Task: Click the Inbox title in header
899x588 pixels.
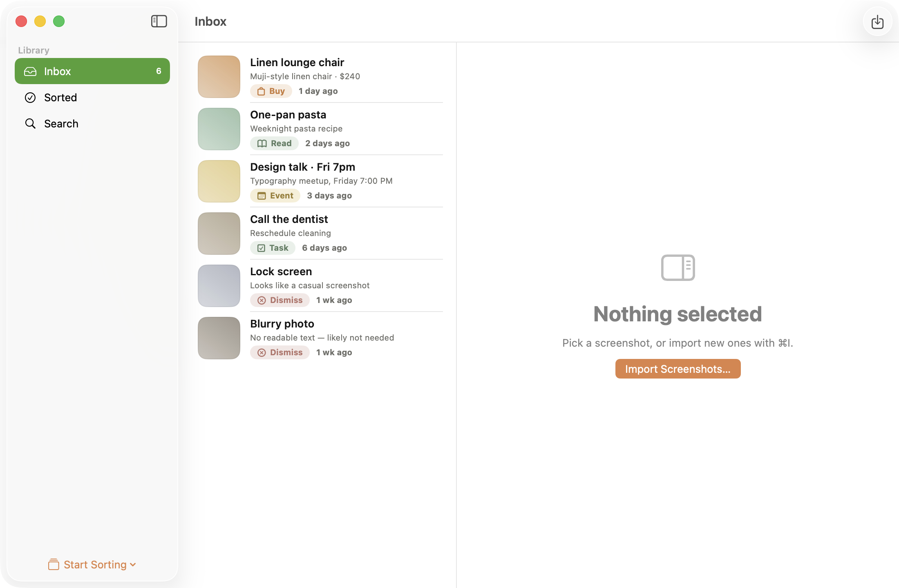Action: point(210,21)
